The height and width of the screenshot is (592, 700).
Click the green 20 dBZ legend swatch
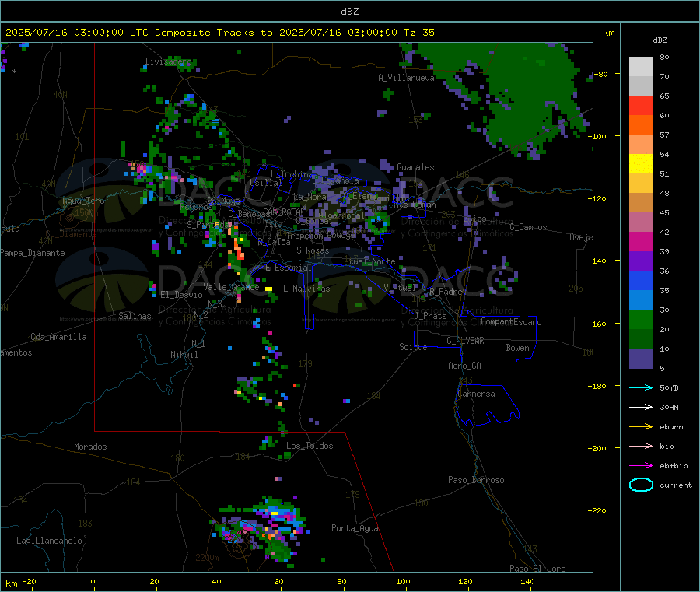(x=641, y=320)
